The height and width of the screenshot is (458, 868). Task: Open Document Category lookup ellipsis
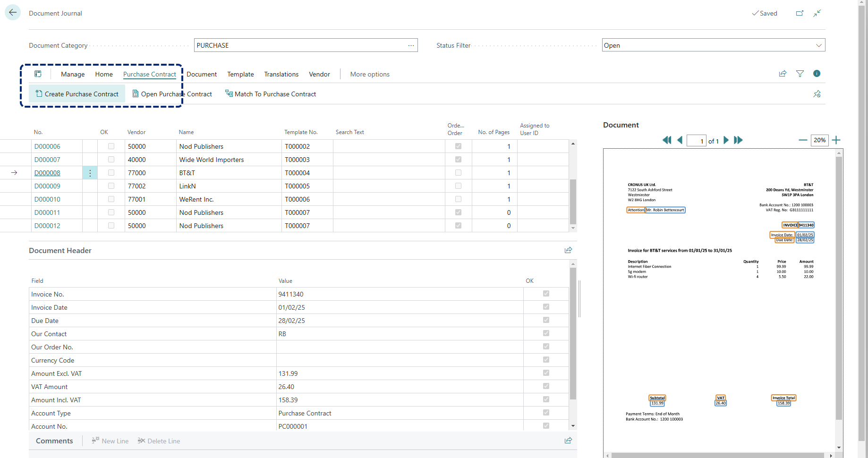click(x=411, y=45)
